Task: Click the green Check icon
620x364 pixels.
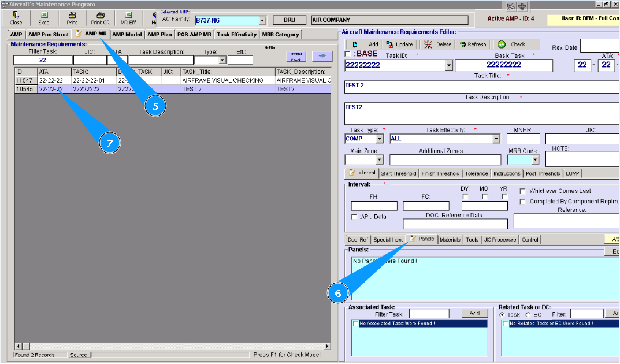Action: [x=502, y=44]
